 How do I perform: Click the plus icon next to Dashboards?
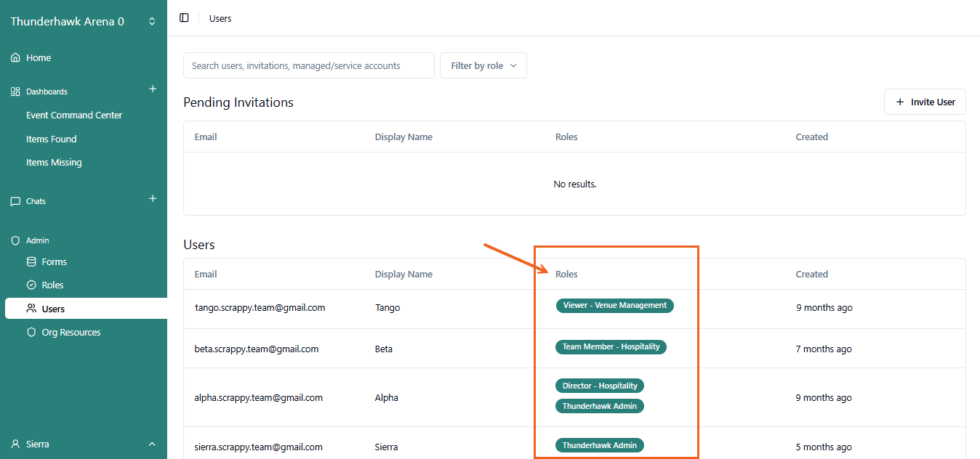tap(153, 89)
